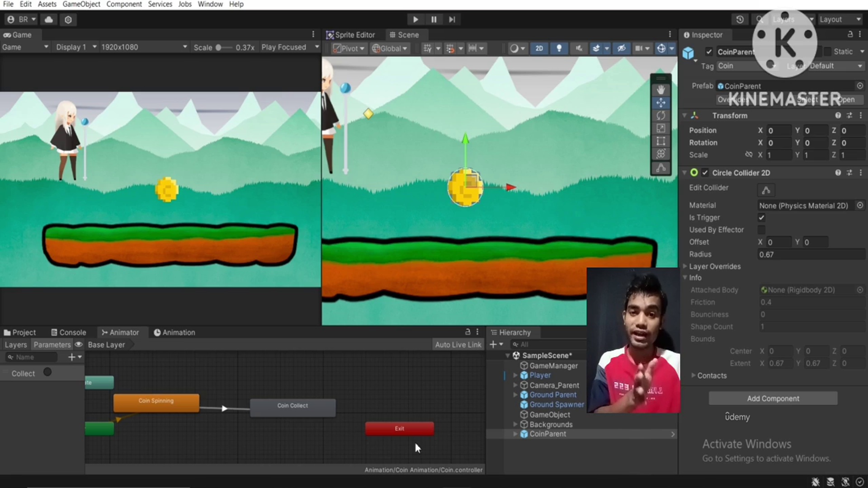868x488 pixels.
Task: Start Play mode with the Play button
Action: tap(415, 19)
